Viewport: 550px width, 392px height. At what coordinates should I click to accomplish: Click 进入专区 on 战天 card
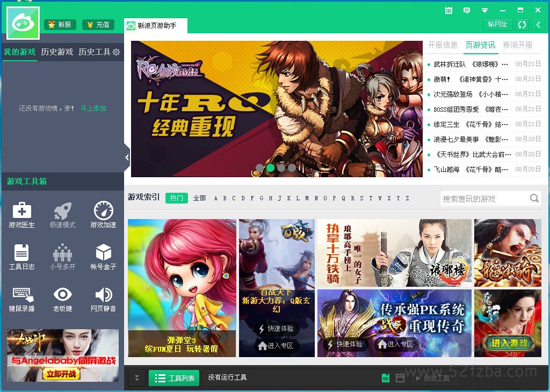pos(396,344)
